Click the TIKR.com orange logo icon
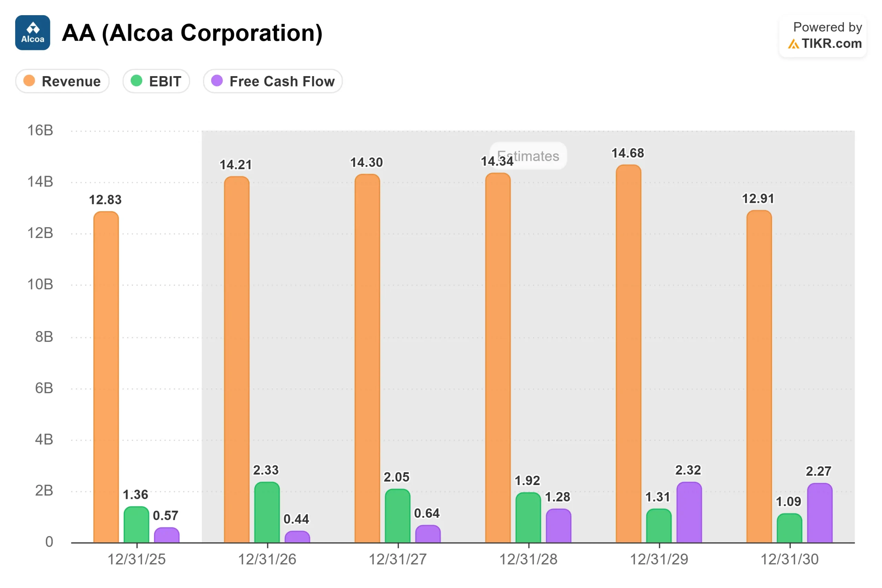Viewport: 882px width, 588px height. (793, 44)
